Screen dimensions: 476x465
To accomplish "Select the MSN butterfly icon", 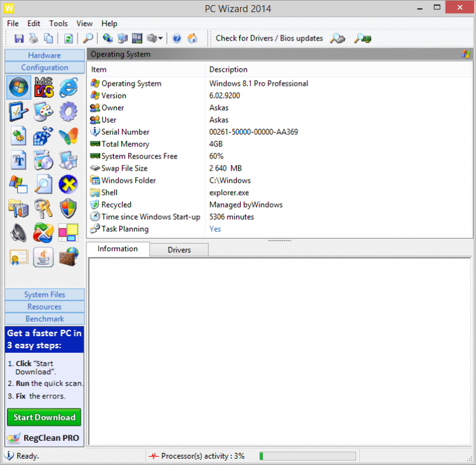I will (x=69, y=136).
